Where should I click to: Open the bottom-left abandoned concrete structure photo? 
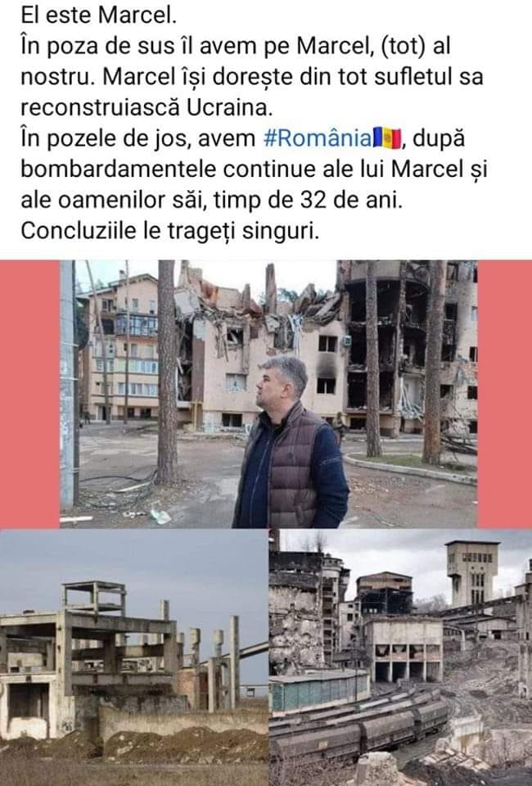coord(133,657)
